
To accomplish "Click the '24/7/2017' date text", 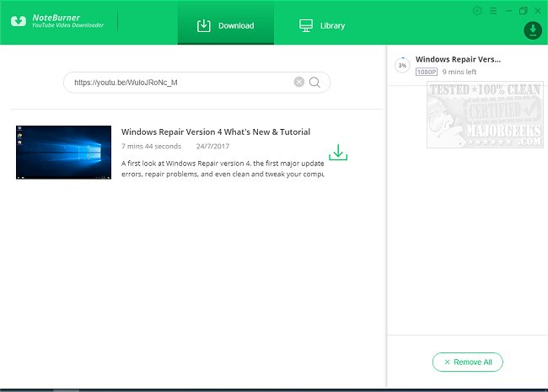I will coord(212,147).
